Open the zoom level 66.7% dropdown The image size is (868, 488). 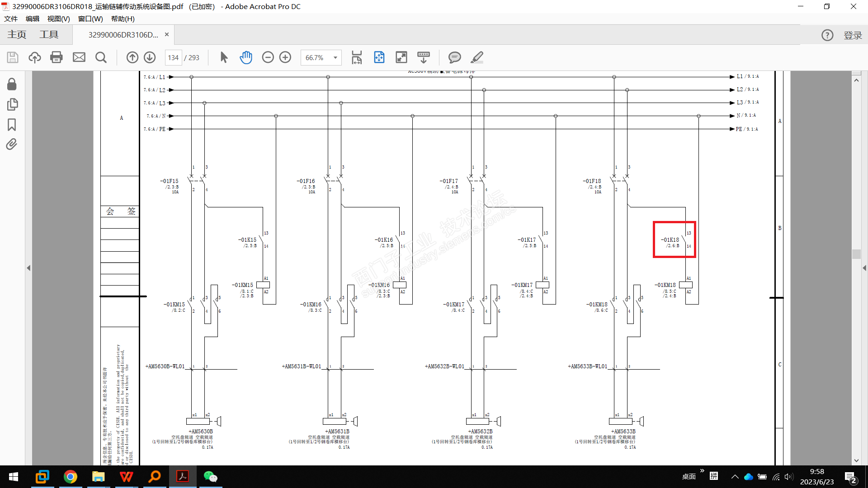tap(335, 58)
